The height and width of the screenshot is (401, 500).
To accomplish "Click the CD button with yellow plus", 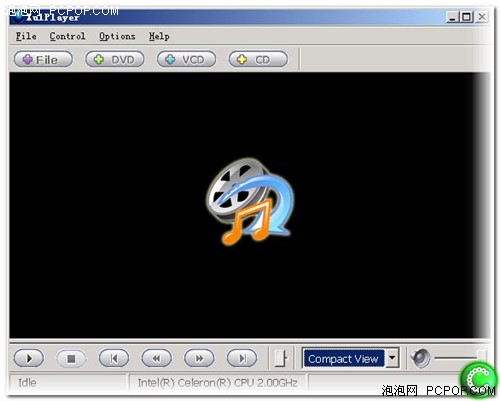I will pos(258,59).
